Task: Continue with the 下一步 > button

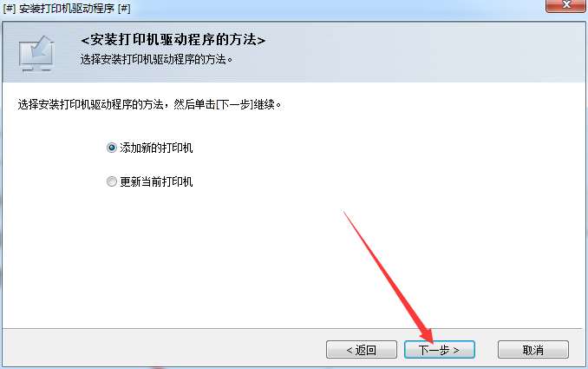Action: point(440,350)
